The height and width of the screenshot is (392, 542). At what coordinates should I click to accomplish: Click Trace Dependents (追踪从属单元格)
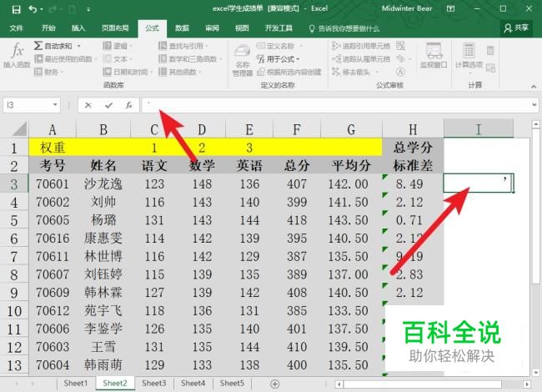[361, 59]
